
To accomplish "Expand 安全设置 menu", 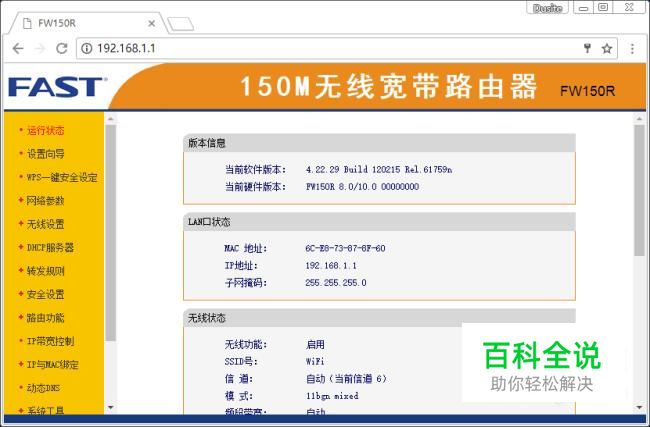I will click(46, 294).
